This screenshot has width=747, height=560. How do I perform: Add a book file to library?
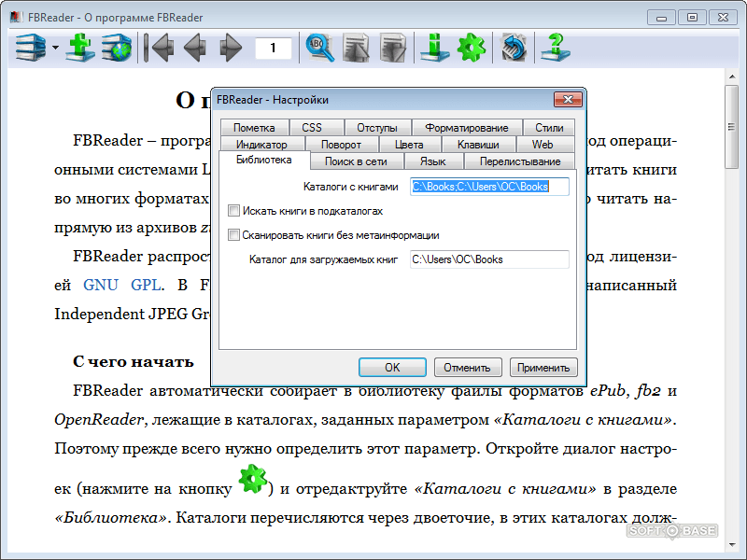point(79,48)
